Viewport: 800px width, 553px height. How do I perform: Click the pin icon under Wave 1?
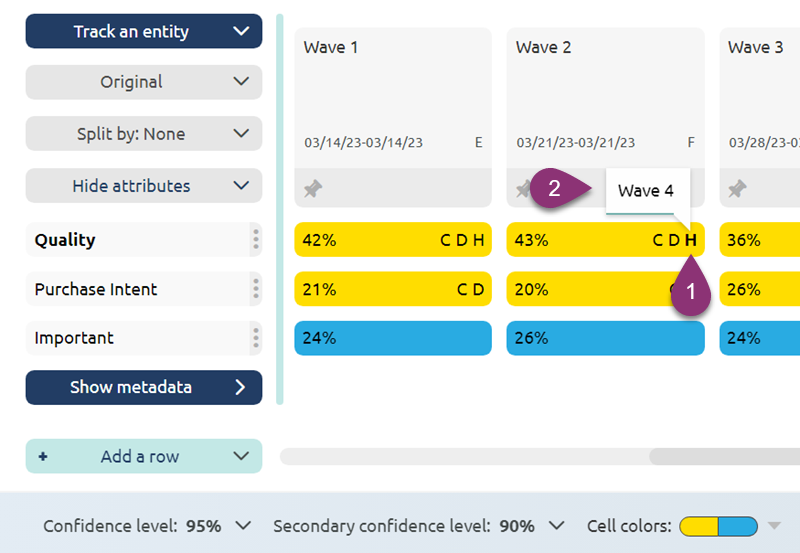point(313,188)
